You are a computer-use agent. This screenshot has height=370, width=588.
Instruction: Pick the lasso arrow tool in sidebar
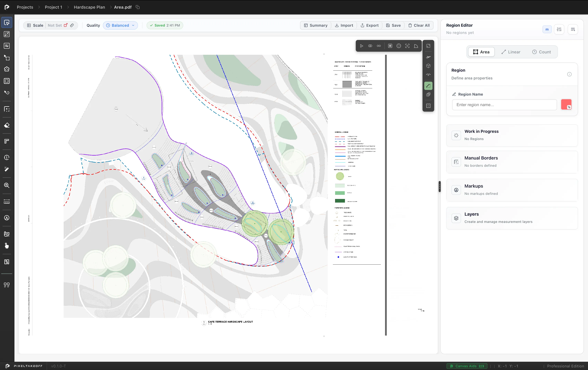7,93
